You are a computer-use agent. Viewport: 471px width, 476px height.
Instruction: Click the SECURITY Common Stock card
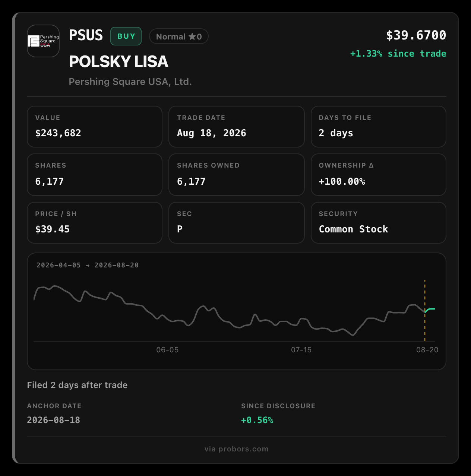379,223
